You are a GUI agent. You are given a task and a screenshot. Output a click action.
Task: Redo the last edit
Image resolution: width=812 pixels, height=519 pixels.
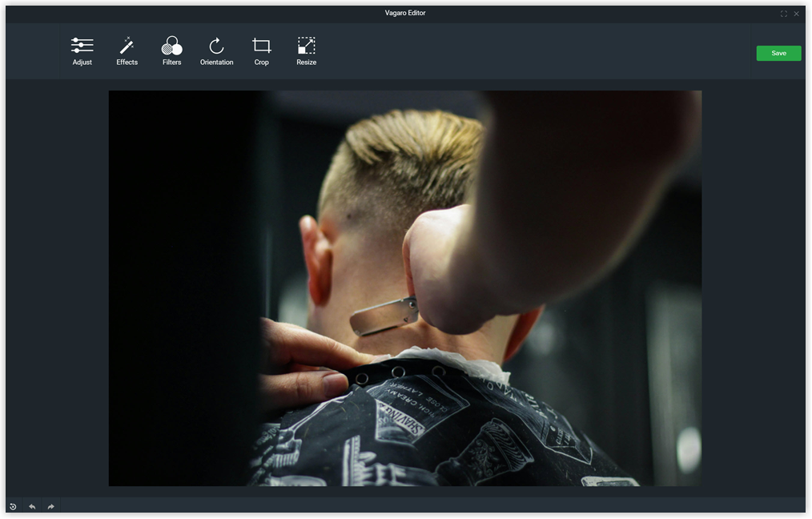click(x=50, y=506)
